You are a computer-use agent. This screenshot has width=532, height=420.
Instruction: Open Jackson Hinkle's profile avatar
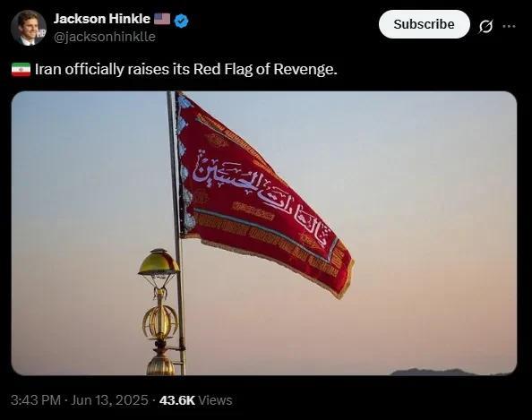pyautogui.click(x=29, y=28)
